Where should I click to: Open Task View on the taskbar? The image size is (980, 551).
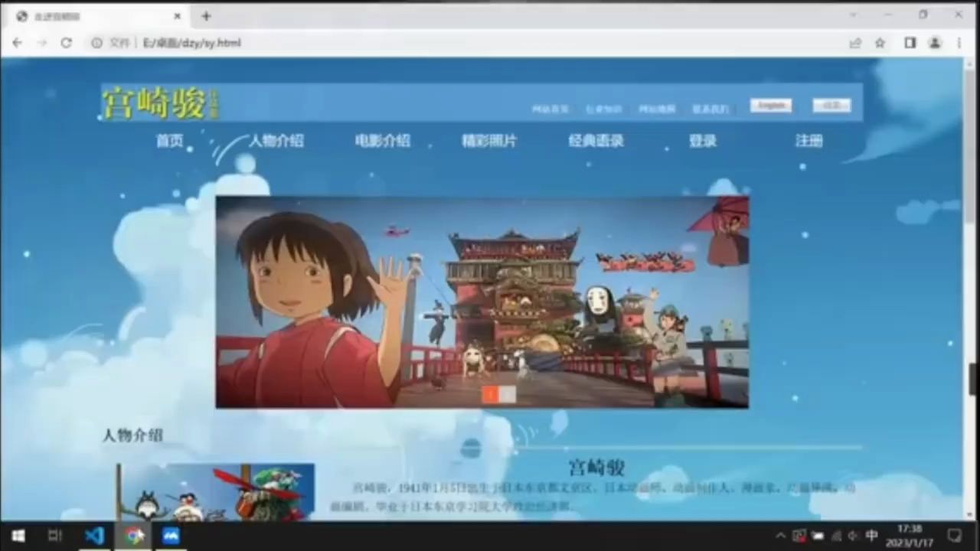[x=55, y=536]
